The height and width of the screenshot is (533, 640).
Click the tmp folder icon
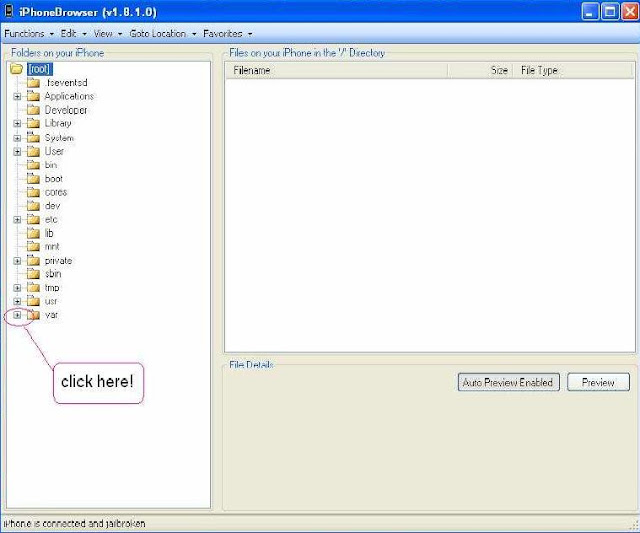point(33,288)
